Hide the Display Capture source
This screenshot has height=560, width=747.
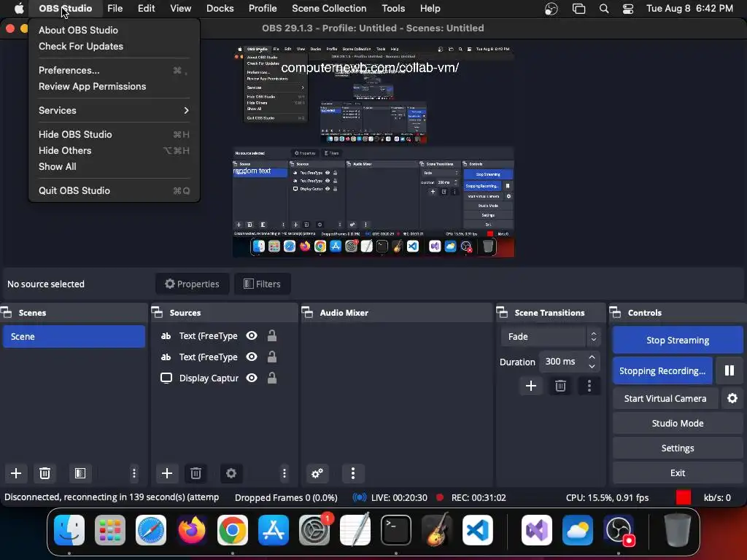click(252, 378)
